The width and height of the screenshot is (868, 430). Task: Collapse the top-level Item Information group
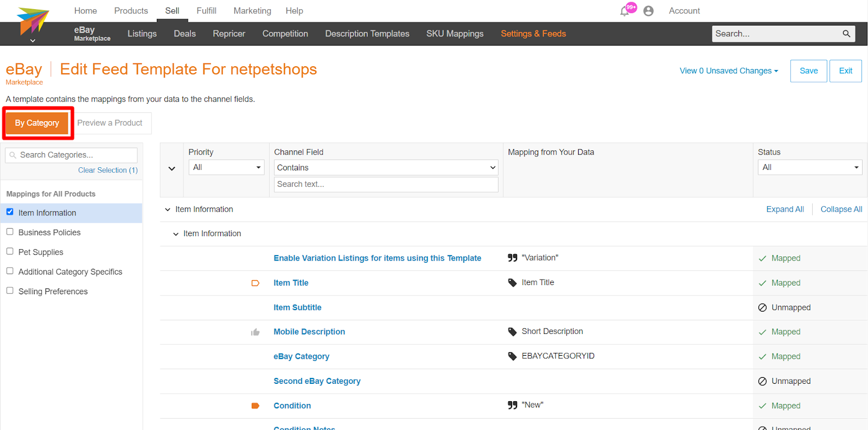tap(168, 210)
